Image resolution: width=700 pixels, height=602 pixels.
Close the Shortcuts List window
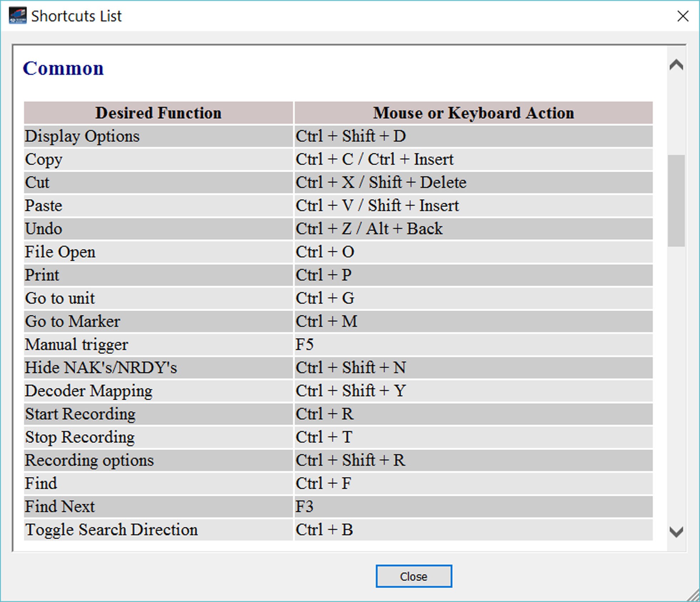point(683,16)
